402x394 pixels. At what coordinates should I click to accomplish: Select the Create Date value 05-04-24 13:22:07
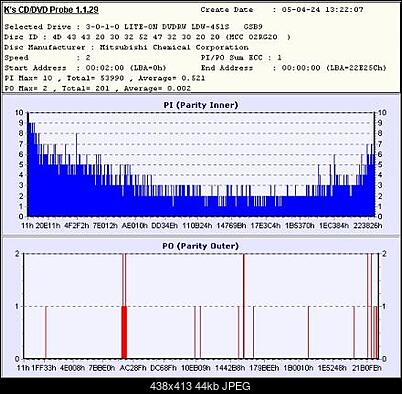coord(322,10)
